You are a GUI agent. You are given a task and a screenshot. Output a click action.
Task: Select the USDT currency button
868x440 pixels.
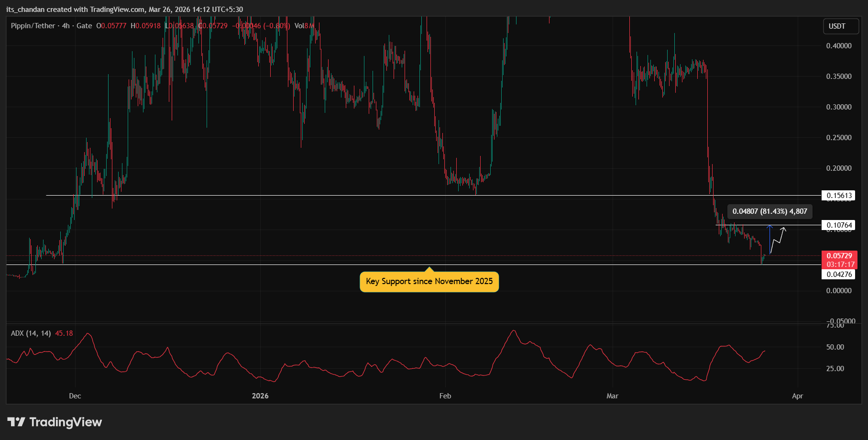pyautogui.click(x=840, y=27)
